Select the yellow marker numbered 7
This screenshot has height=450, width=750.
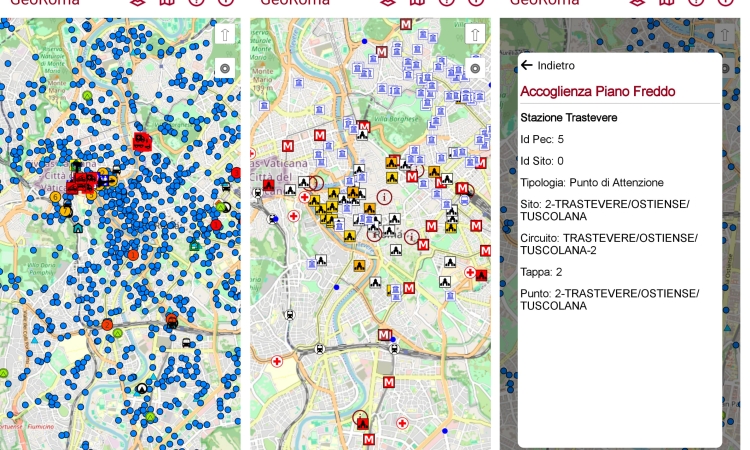click(66, 211)
